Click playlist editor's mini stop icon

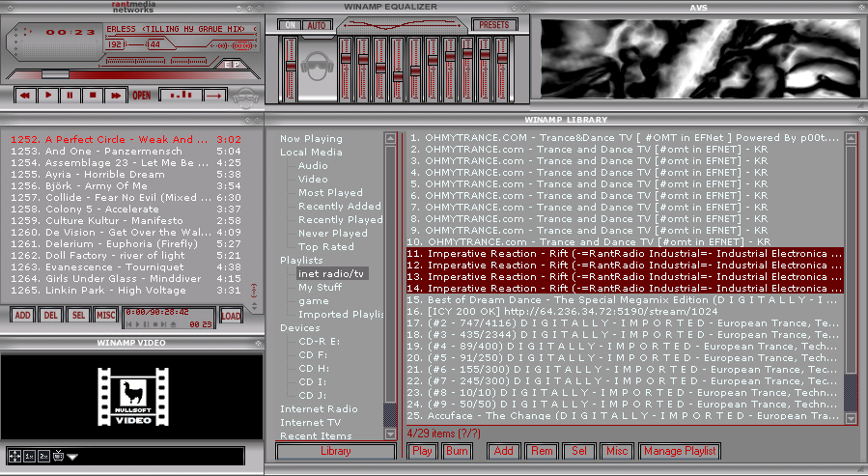(155, 324)
